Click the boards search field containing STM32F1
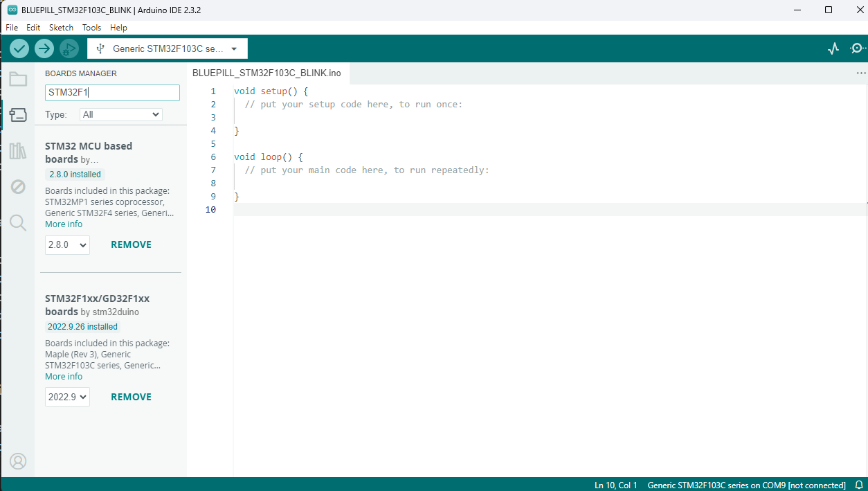Screen dimensions: 868x491 112,93
